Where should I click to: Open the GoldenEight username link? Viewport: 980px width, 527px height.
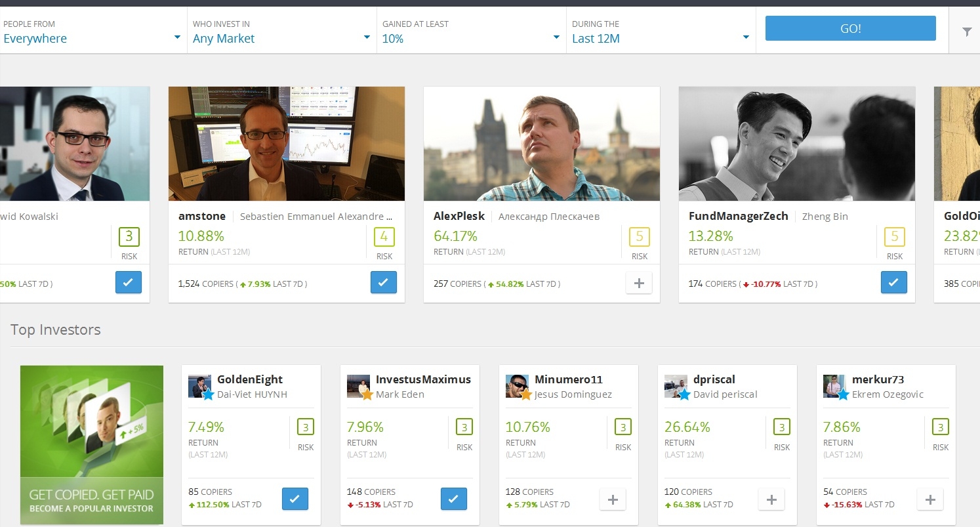(x=250, y=379)
